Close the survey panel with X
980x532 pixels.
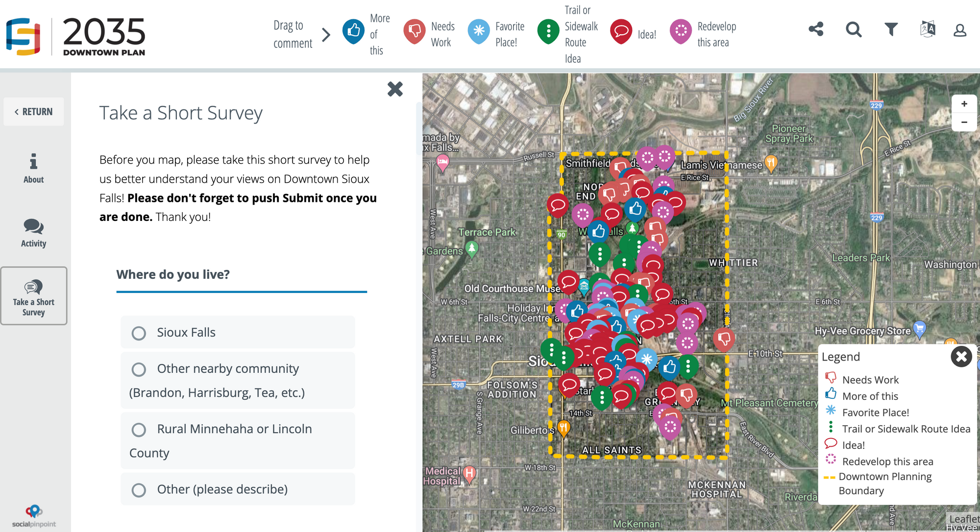[395, 89]
